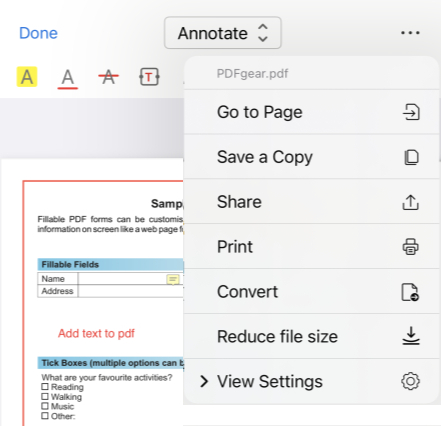441x426 pixels.
Task: Click the Share upload icon
Action: coord(411,202)
